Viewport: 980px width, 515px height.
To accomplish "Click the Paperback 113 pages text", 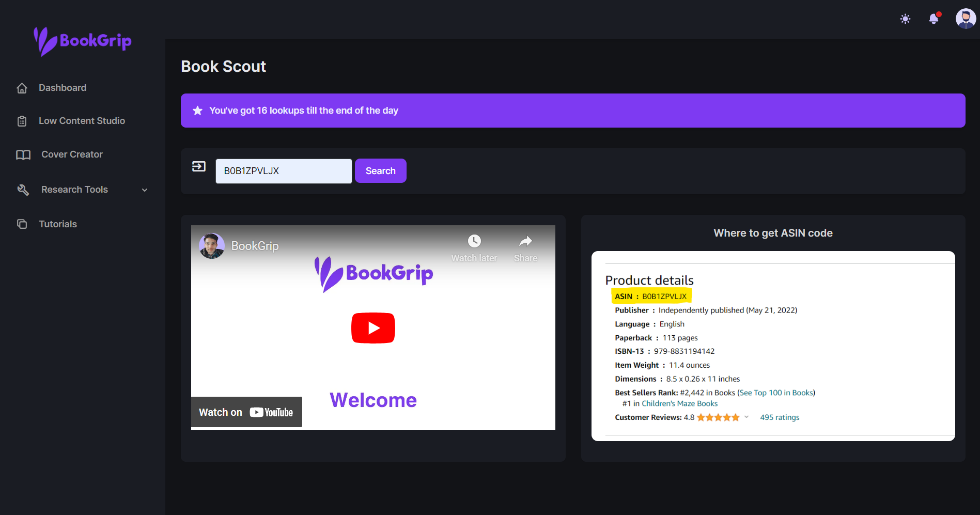I will (x=656, y=338).
